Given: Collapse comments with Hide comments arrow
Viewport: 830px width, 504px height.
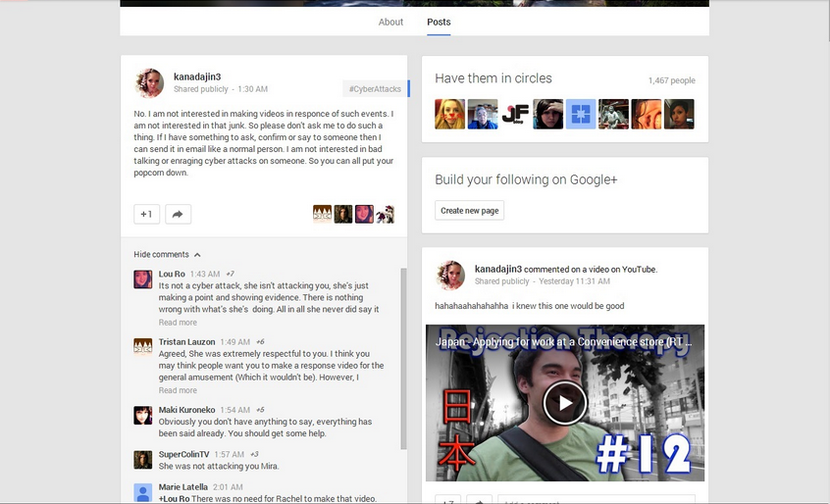Looking at the screenshot, I should tap(167, 254).
